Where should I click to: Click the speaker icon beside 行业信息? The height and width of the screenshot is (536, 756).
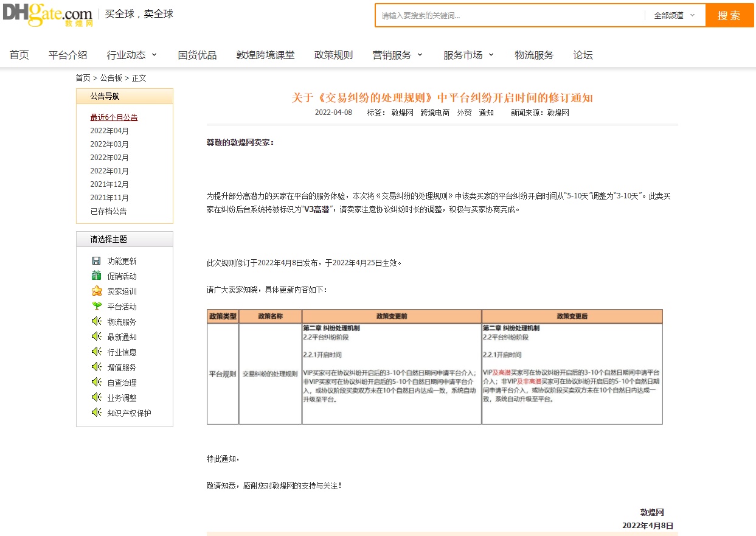(x=96, y=352)
